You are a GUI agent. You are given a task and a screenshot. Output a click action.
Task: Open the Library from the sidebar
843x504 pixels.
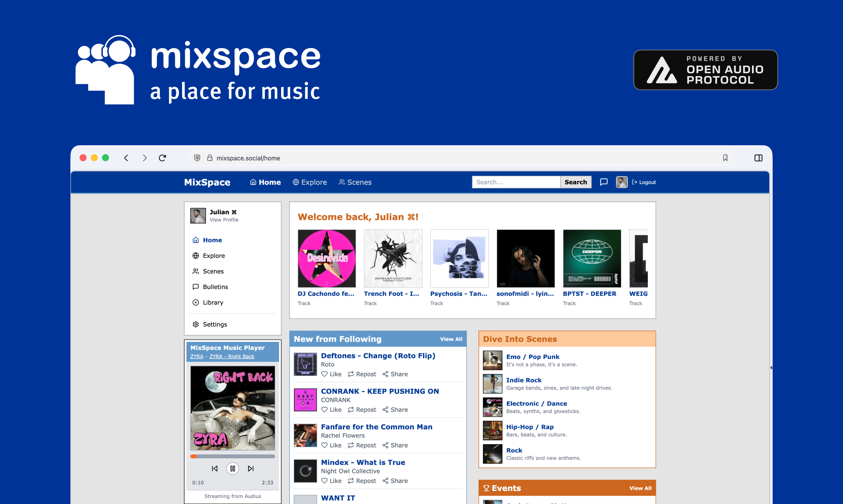tap(213, 302)
